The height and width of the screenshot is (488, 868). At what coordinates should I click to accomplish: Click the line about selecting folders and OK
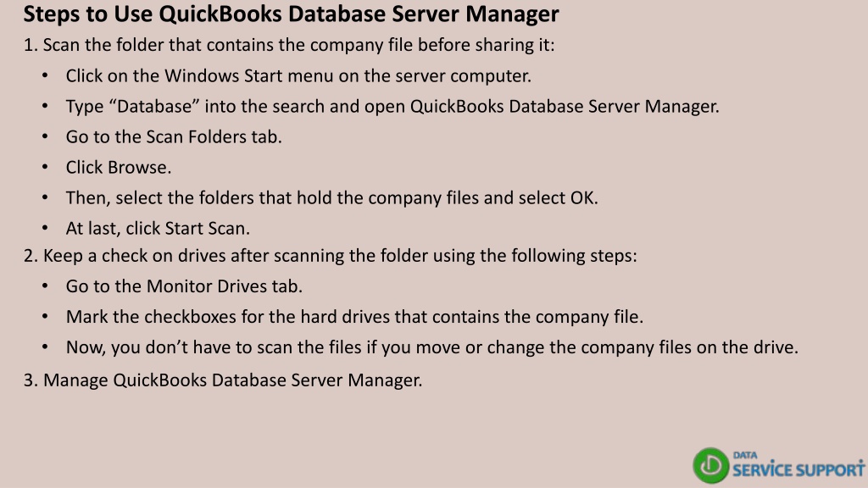point(331,197)
